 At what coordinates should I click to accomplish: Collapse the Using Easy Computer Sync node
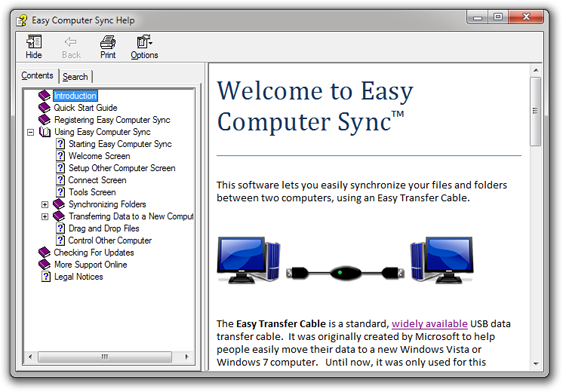point(31,132)
